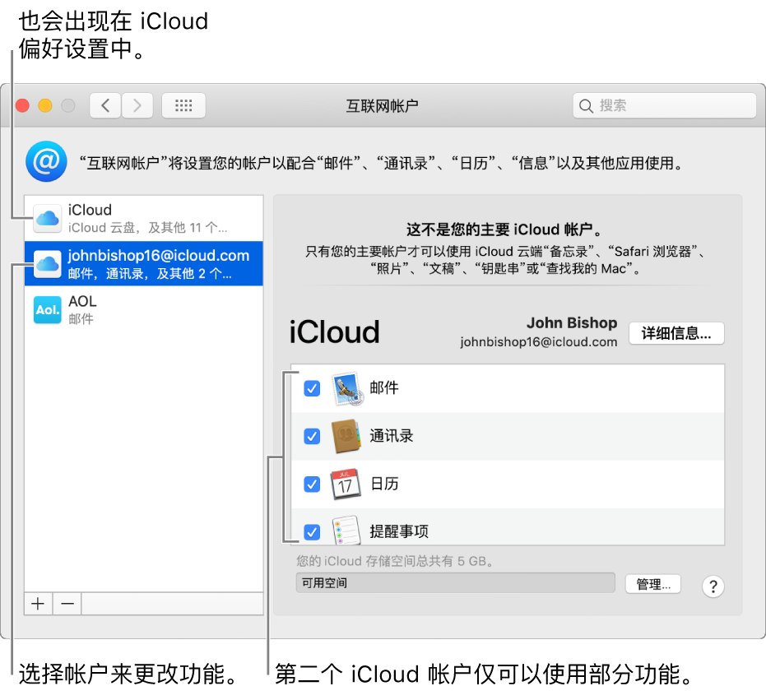766x700 pixels.
Task: Click the @ Internet Accounts icon
Action: [x=46, y=161]
